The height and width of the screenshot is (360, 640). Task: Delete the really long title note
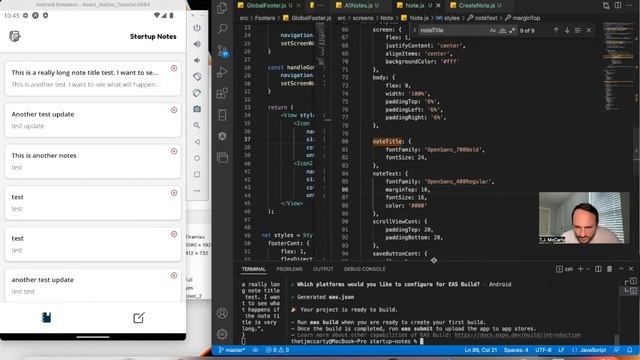(174, 68)
